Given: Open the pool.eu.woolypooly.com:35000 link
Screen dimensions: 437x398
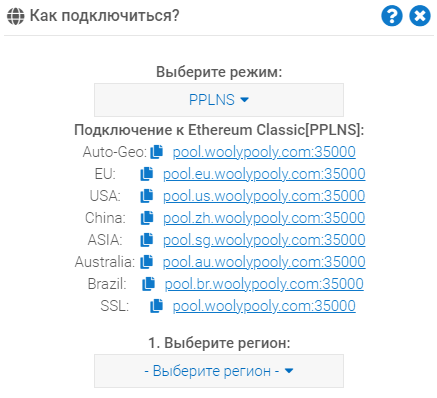Looking at the screenshot, I should 264,174.
